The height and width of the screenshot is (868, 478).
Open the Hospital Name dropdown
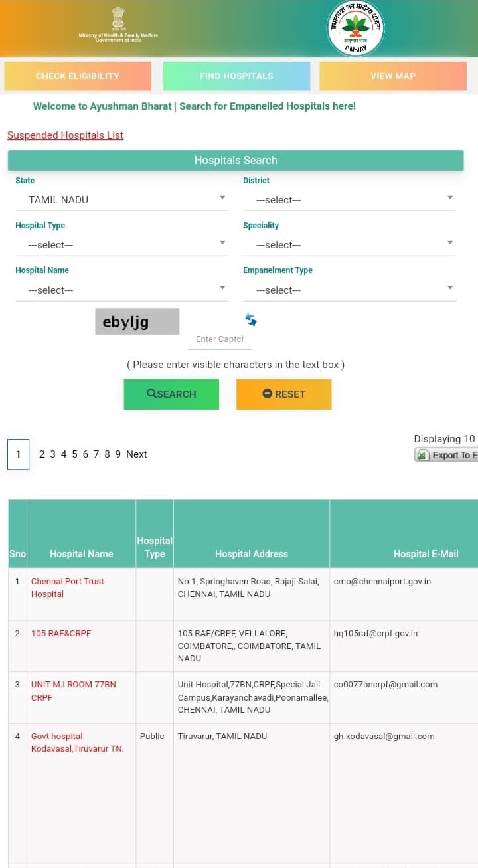(x=121, y=290)
